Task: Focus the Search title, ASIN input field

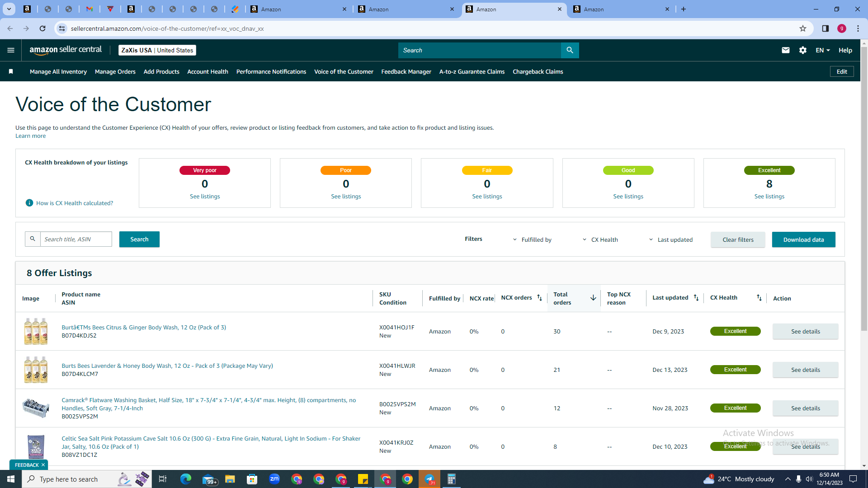Action: click(76, 239)
